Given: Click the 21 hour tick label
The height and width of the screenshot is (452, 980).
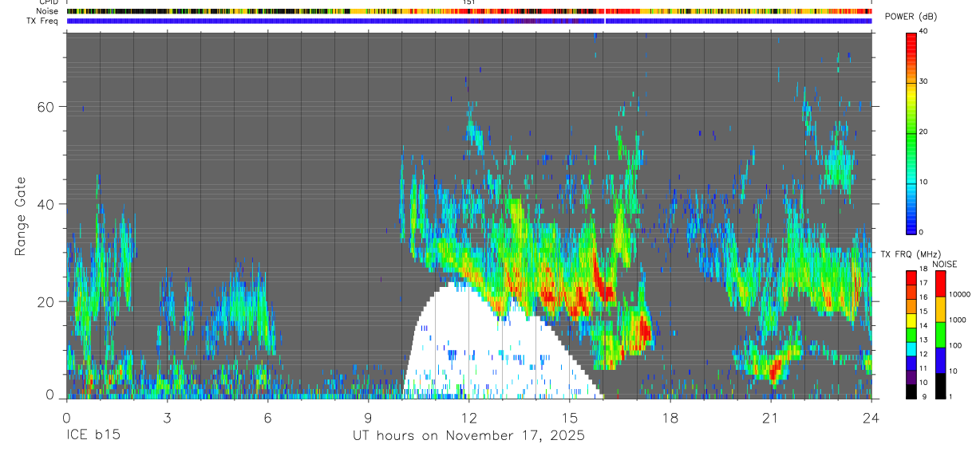Looking at the screenshot, I should (x=770, y=418).
